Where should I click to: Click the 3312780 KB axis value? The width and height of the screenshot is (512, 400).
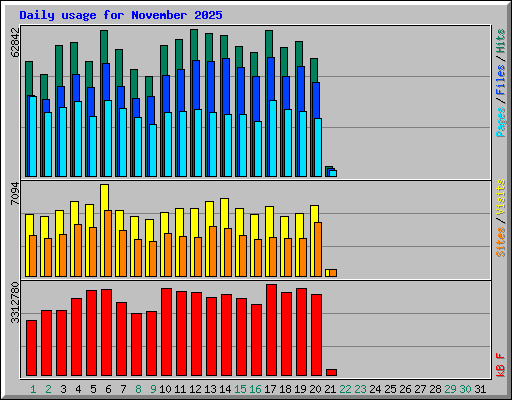(x=15, y=303)
